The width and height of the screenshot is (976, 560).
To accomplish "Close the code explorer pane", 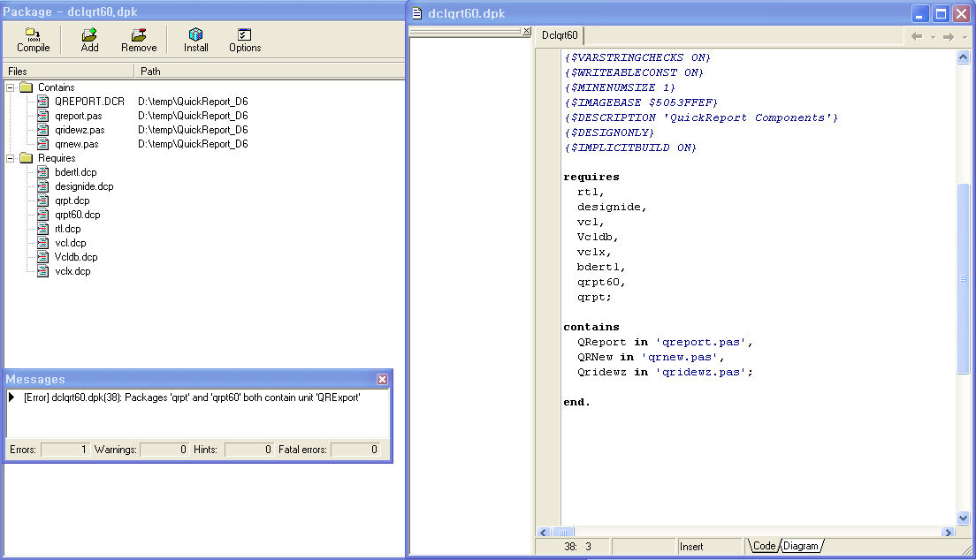I will coord(527,31).
